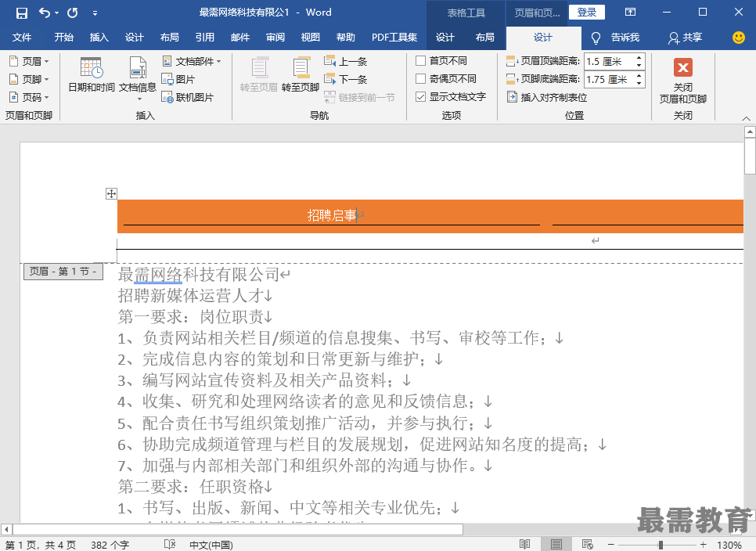Screen dimensions: 756x551
Task: Enable the 奇偶页不同 checkbox
Action: (x=421, y=78)
